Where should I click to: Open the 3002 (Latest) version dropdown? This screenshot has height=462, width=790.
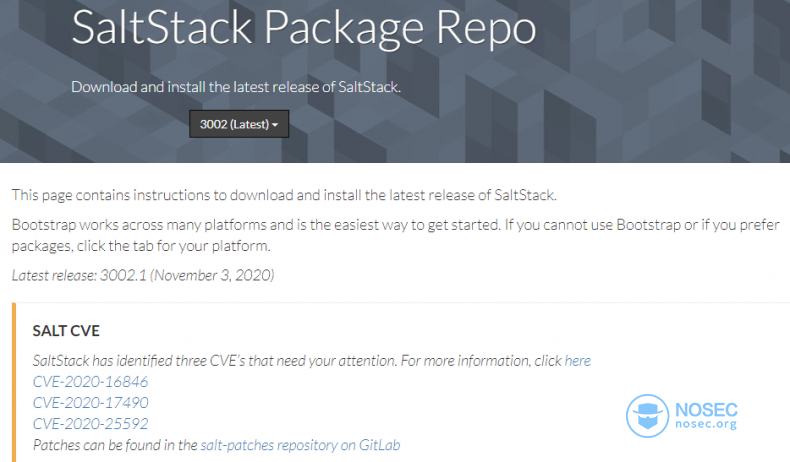(x=239, y=124)
